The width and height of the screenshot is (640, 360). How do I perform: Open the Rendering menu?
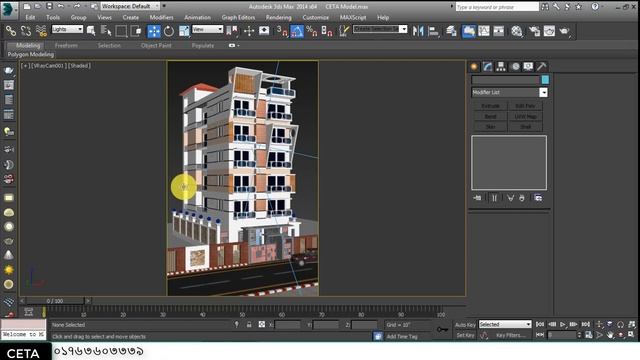pyautogui.click(x=278, y=18)
